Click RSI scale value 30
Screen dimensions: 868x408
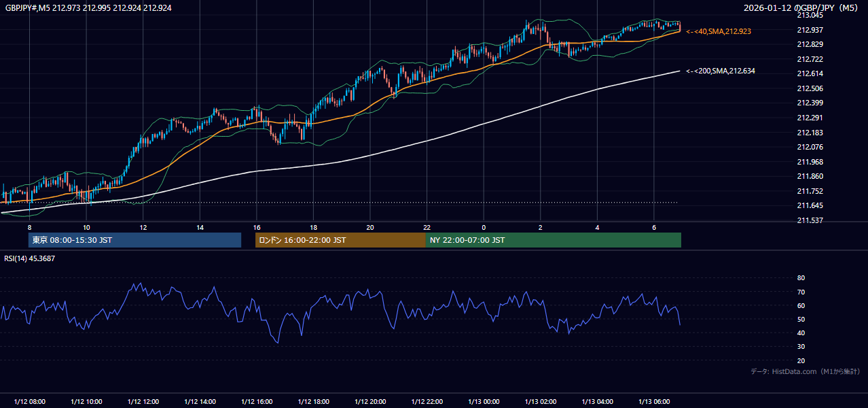801,347
